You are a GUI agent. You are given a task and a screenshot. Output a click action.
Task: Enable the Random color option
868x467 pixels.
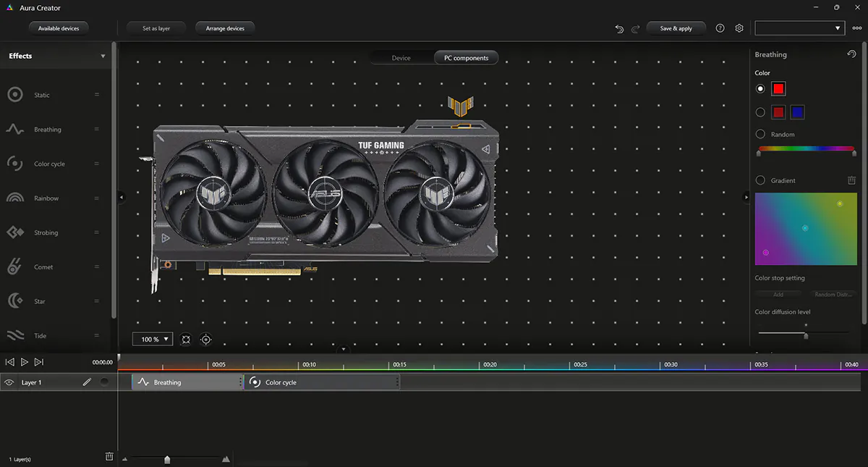760,134
